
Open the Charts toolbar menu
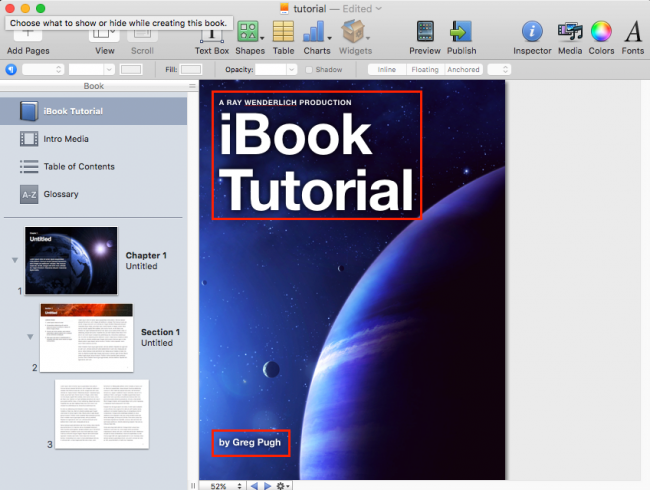(x=317, y=39)
